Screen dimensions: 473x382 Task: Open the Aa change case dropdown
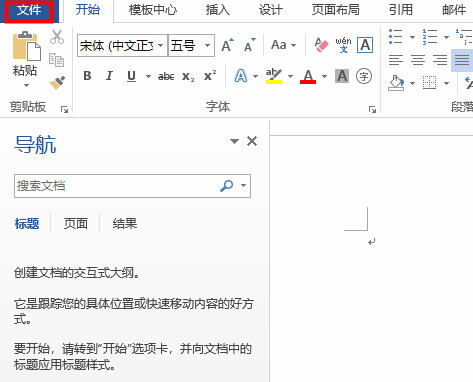click(x=283, y=45)
